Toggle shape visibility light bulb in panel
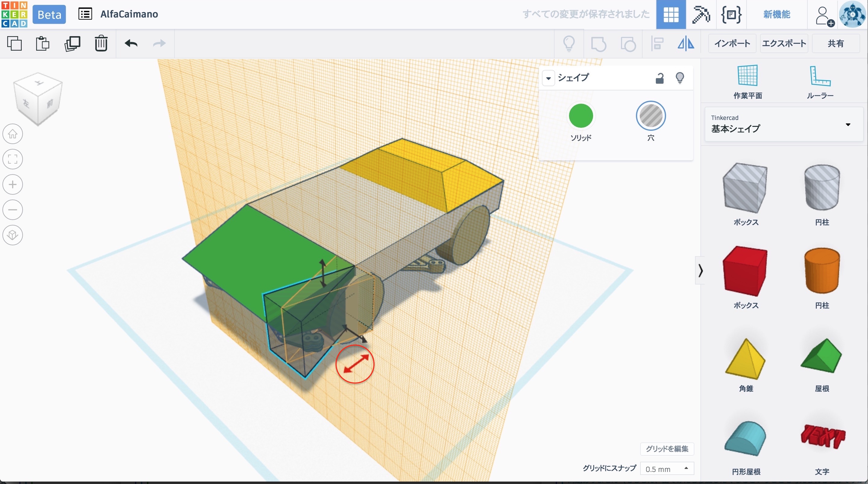Viewport: 868px width, 484px height. (680, 78)
